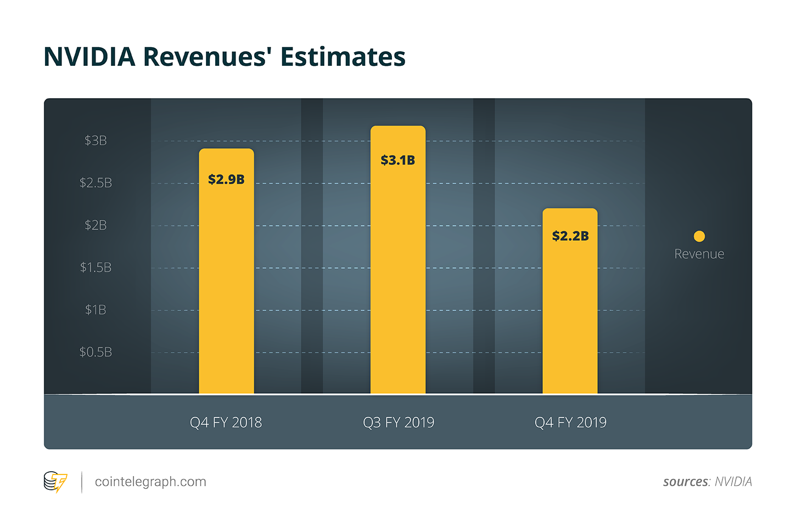Click the $3.1B value label

397,160
